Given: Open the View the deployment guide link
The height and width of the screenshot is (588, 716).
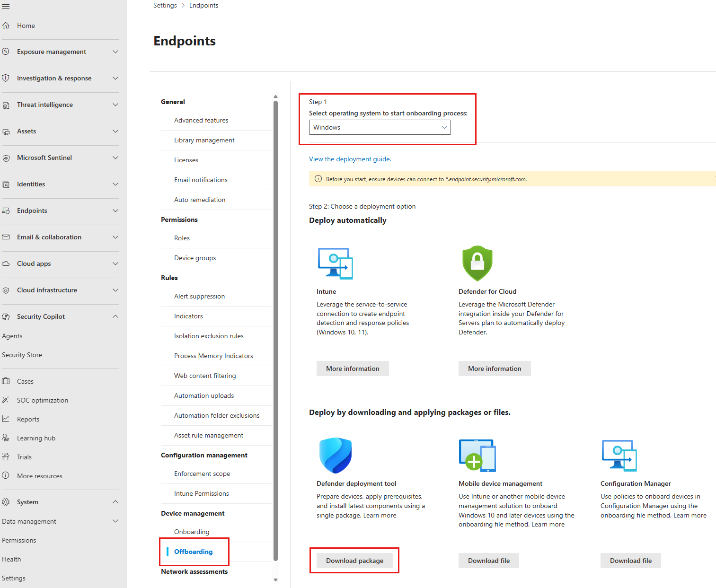Looking at the screenshot, I should tap(350, 159).
